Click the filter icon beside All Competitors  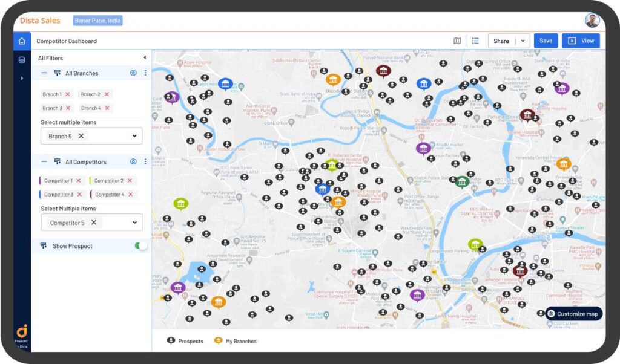(x=57, y=161)
